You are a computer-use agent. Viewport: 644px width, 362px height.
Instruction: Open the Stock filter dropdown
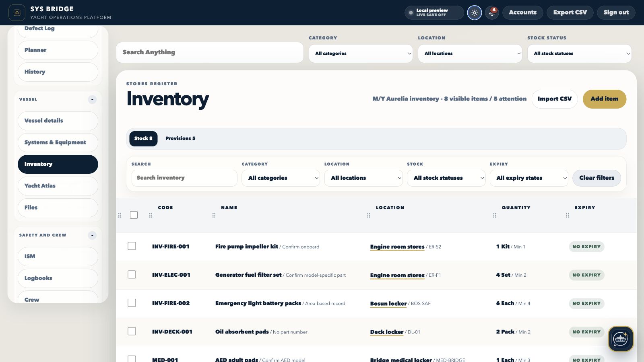(x=446, y=178)
